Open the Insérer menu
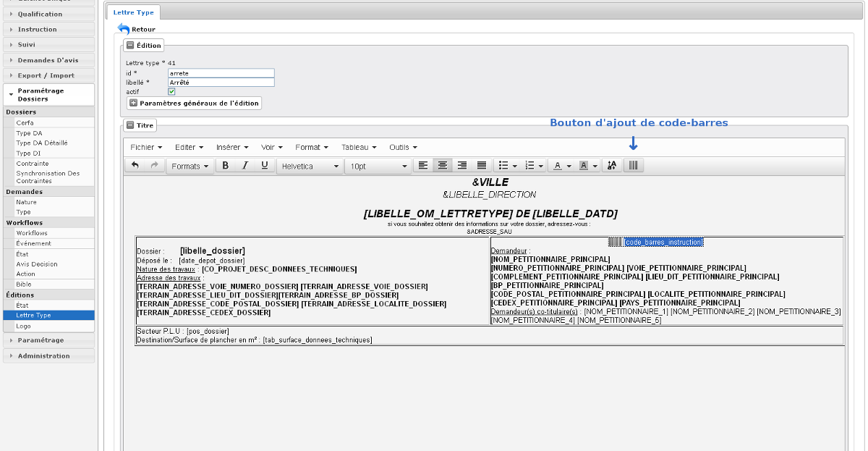Viewport: 868px width, 451px height. point(231,147)
